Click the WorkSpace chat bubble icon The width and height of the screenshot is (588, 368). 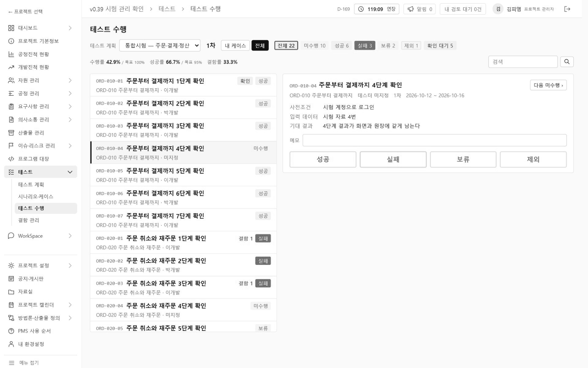[11, 236]
